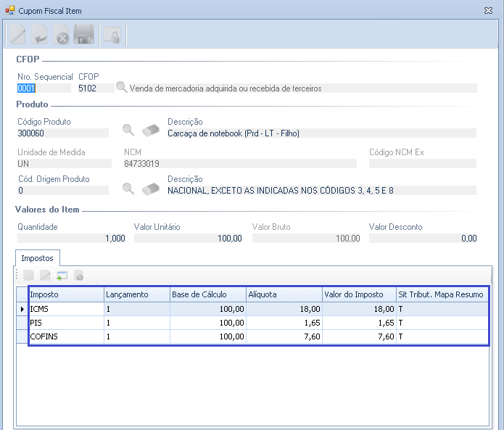Click the delete record icon in top toolbar
This screenshot has width=504, height=430.
62,36
